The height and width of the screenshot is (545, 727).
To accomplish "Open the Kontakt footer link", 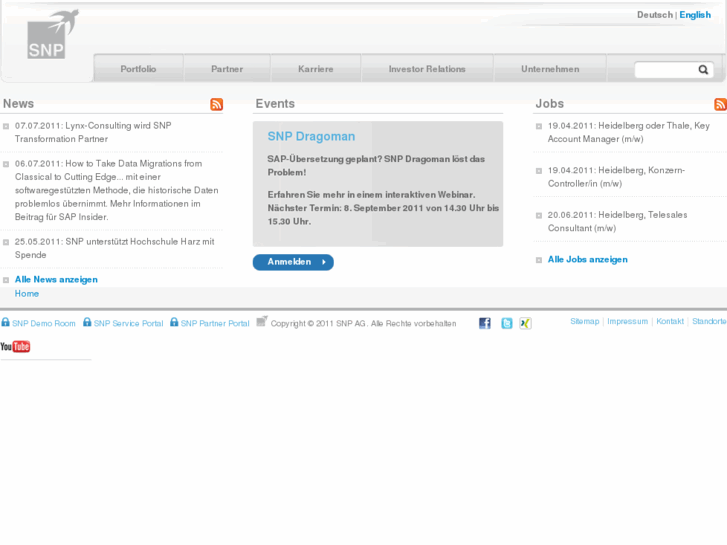I will pyautogui.click(x=670, y=321).
